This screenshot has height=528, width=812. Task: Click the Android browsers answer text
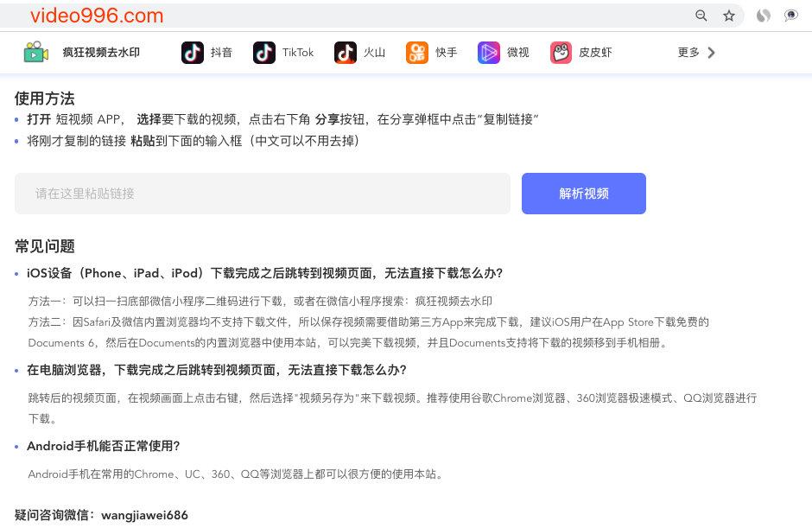coord(236,474)
